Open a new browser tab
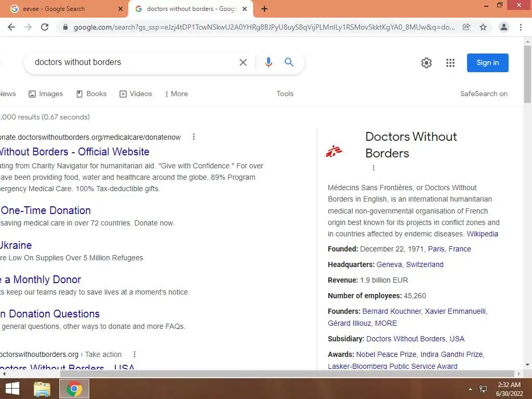This screenshot has height=399, width=532. tap(264, 9)
